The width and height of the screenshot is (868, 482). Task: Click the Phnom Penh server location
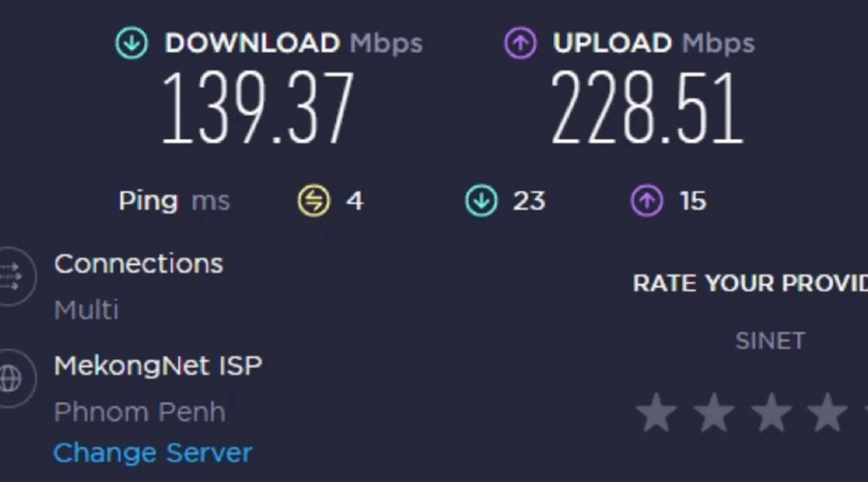tap(140, 412)
